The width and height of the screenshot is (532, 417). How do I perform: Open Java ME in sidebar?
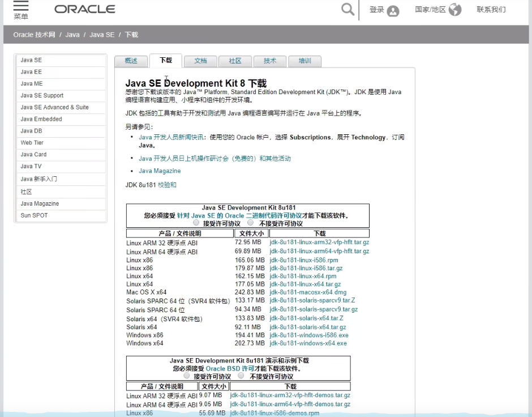point(61,84)
